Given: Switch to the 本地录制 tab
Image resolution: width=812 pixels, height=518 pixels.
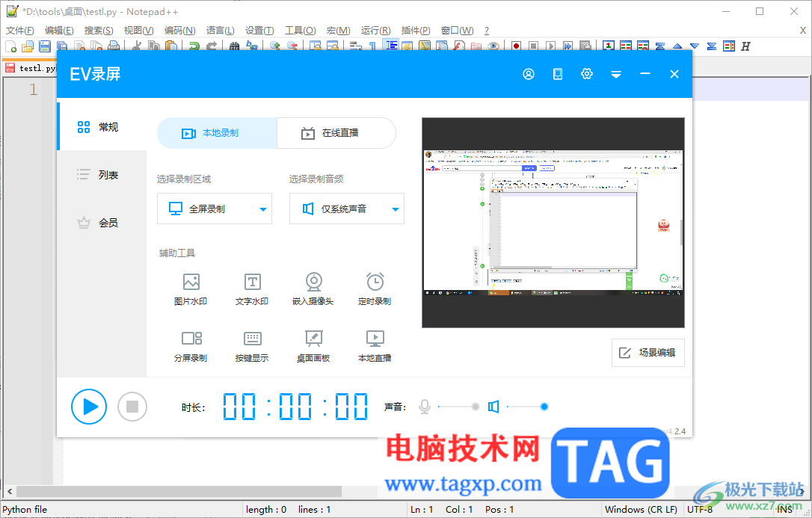Looking at the screenshot, I should point(217,133).
